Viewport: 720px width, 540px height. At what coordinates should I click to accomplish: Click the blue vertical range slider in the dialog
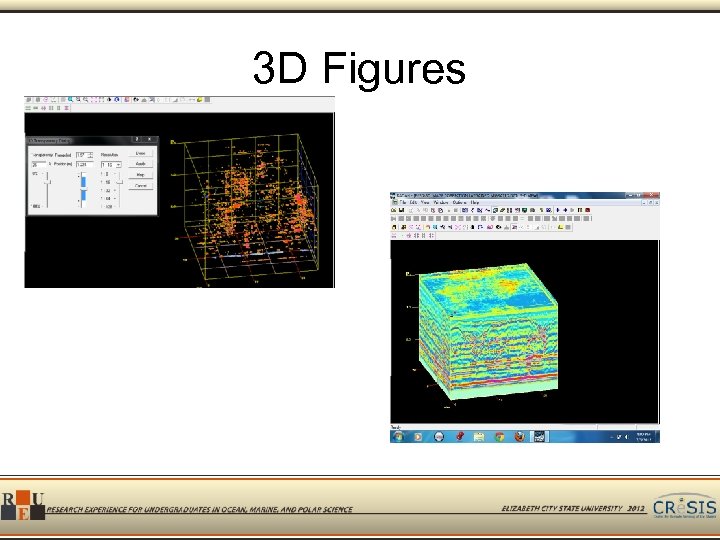84,189
